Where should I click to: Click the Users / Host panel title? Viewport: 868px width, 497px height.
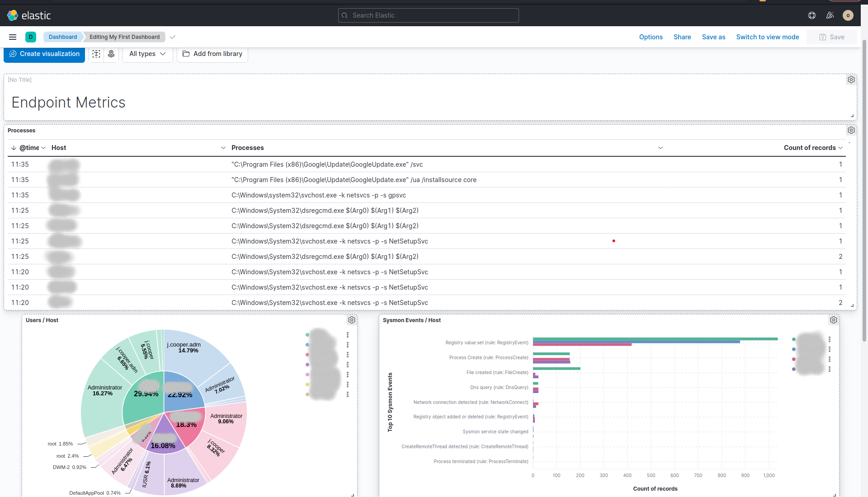(42, 320)
